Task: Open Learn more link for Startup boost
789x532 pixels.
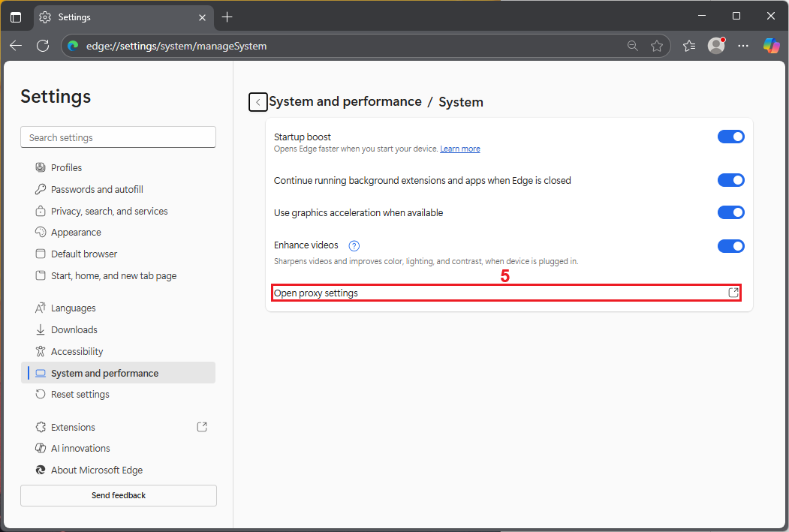Action: point(460,149)
